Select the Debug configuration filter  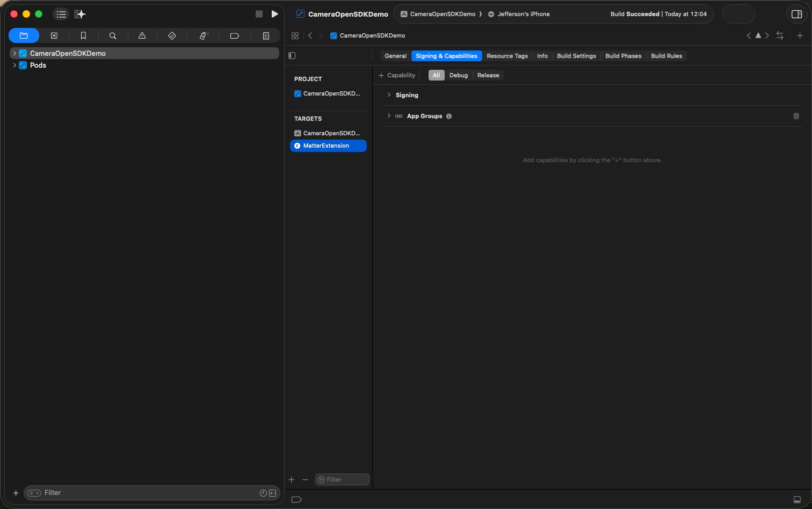[458, 75]
